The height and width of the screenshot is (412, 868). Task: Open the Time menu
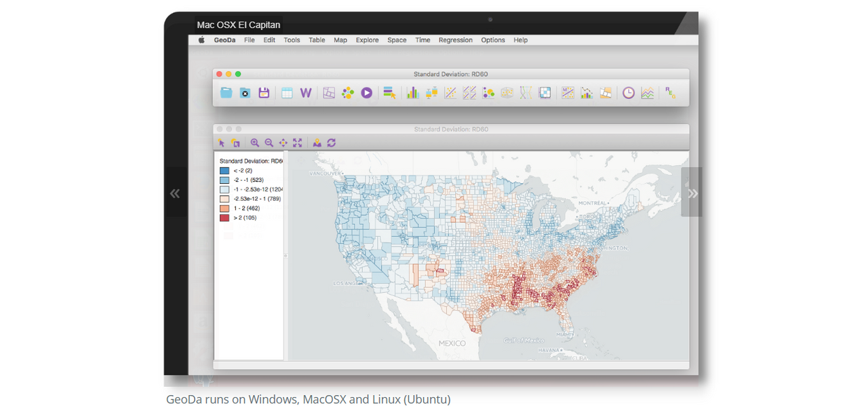coord(423,40)
